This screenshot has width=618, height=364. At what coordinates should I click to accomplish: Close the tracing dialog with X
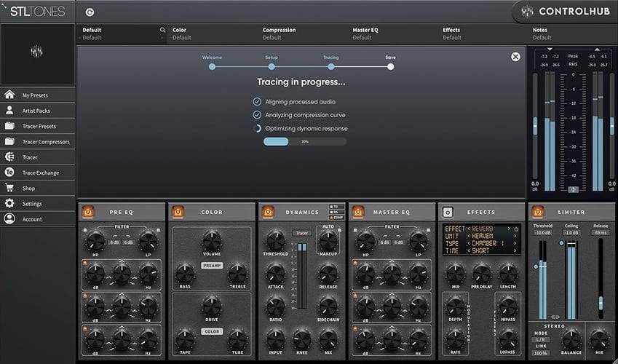coord(515,57)
